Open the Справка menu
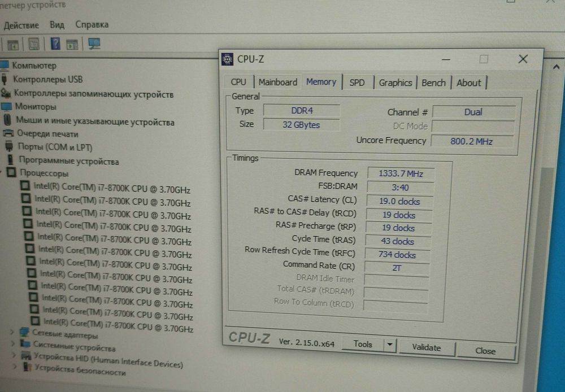This screenshot has width=565, height=392. coord(92,24)
